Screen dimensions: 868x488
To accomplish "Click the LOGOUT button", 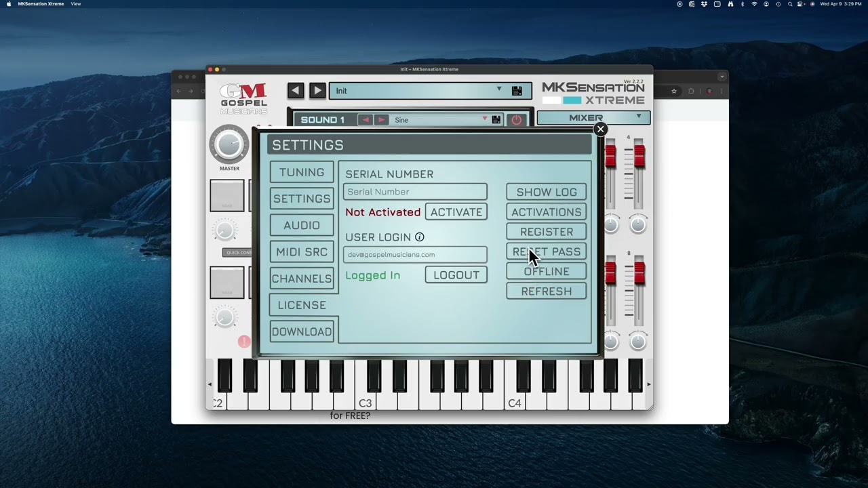I will click(x=456, y=274).
